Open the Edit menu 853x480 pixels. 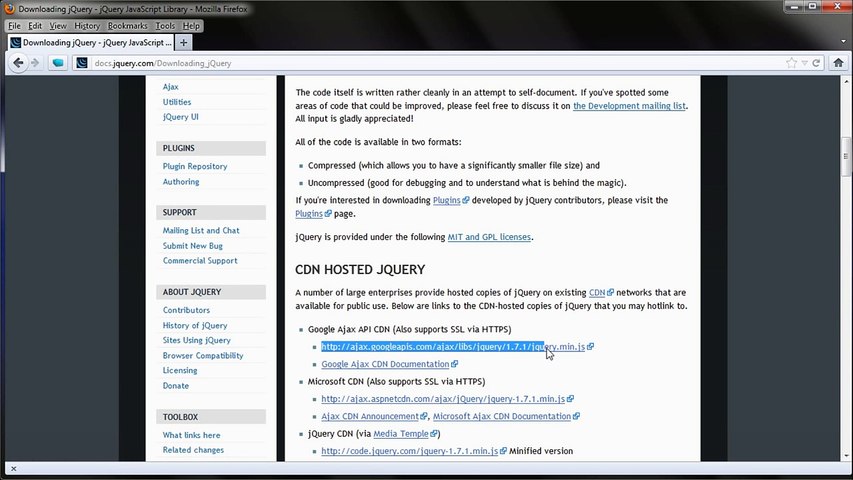35,26
